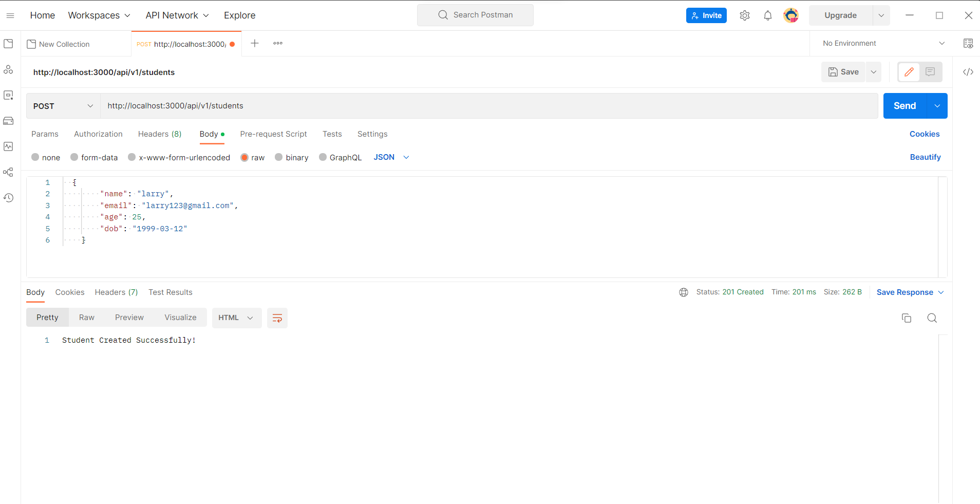The width and height of the screenshot is (980, 504).
Task: Open the Collections sidebar icon
Action: tap(8, 44)
